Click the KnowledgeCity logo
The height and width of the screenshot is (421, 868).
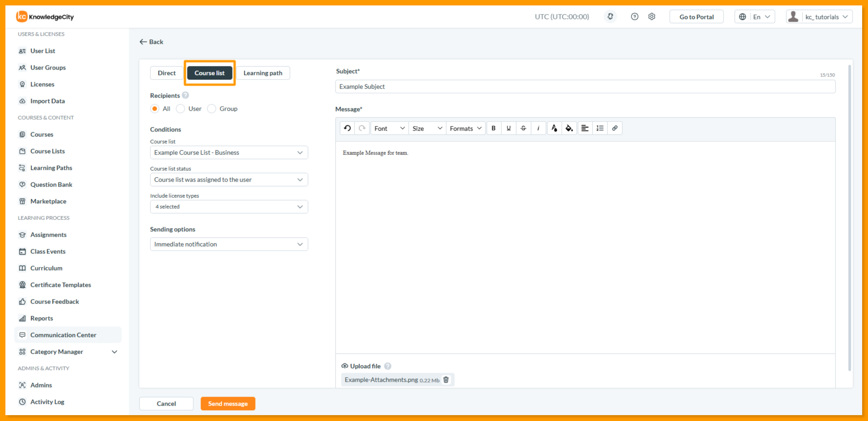(x=45, y=17)
